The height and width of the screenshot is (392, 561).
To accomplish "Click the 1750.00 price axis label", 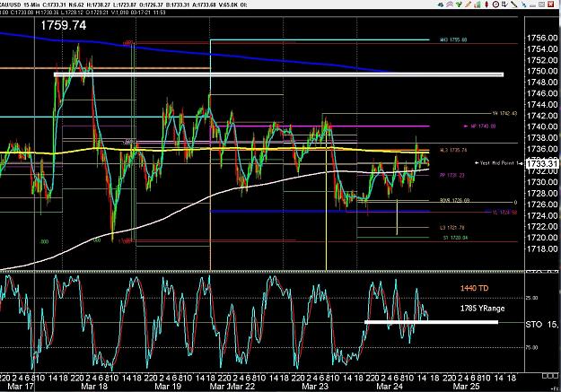I will (542, 71).
